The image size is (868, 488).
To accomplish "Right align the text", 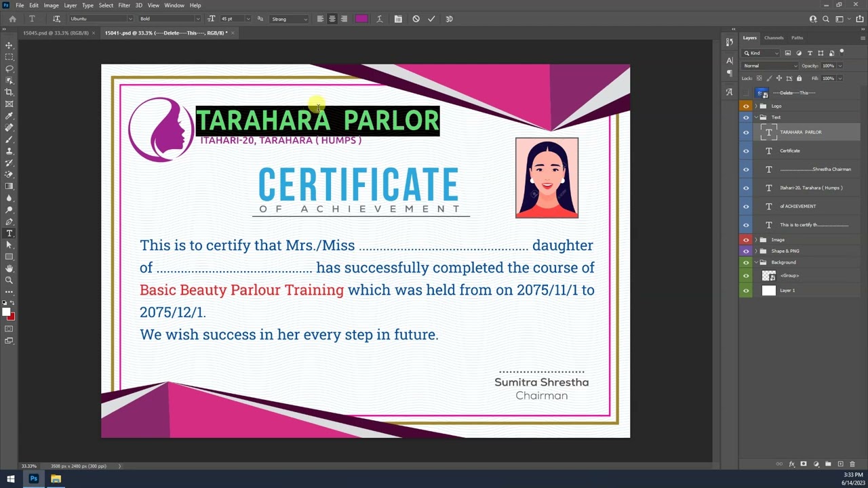I will pos(344,19).
